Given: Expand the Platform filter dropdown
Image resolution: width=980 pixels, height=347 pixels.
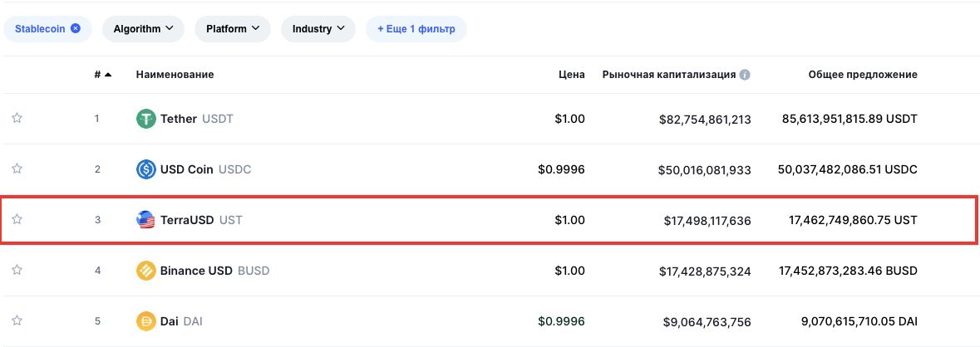Looking at the screenshot, I should (x=232, y=29).
